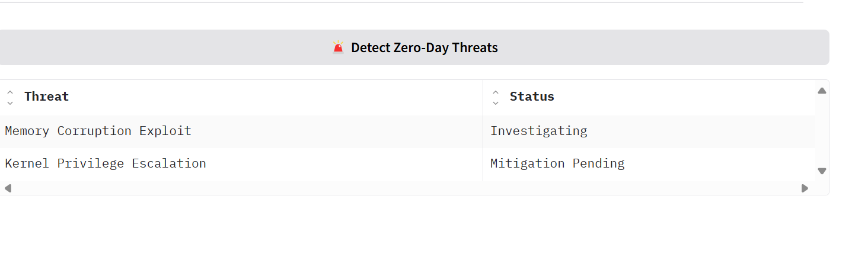Select the Memory Corruption Exploit cell
This screenshot has height=270, width=868.
point(241,131)
